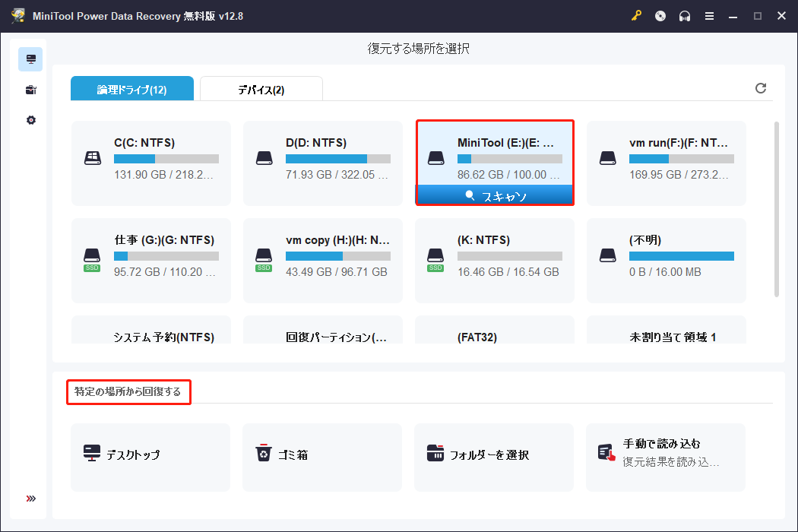Open 手動で読み込む to load scan results
Image resolution: width=798 pixels, height=532 pixels.
click(x=665, y=457)
